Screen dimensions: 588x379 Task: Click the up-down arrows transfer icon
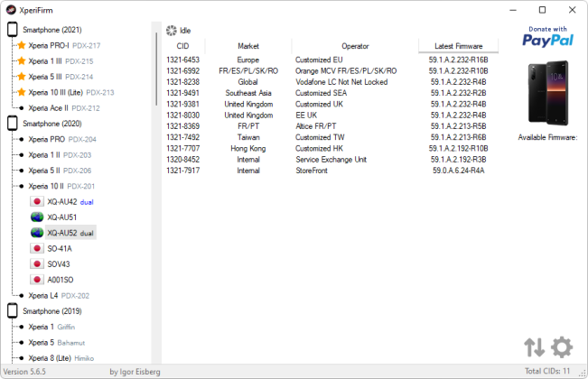(x=534, y=347)
